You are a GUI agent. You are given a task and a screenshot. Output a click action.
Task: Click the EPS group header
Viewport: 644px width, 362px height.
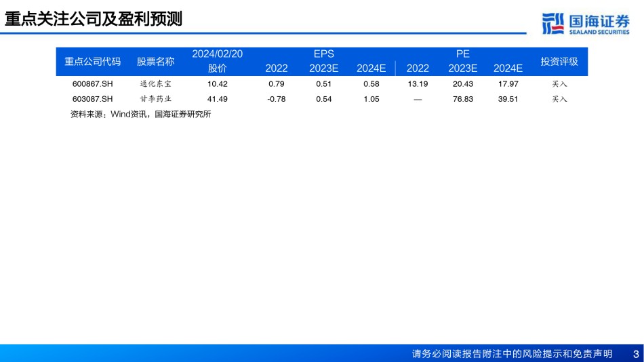point(323,54)
